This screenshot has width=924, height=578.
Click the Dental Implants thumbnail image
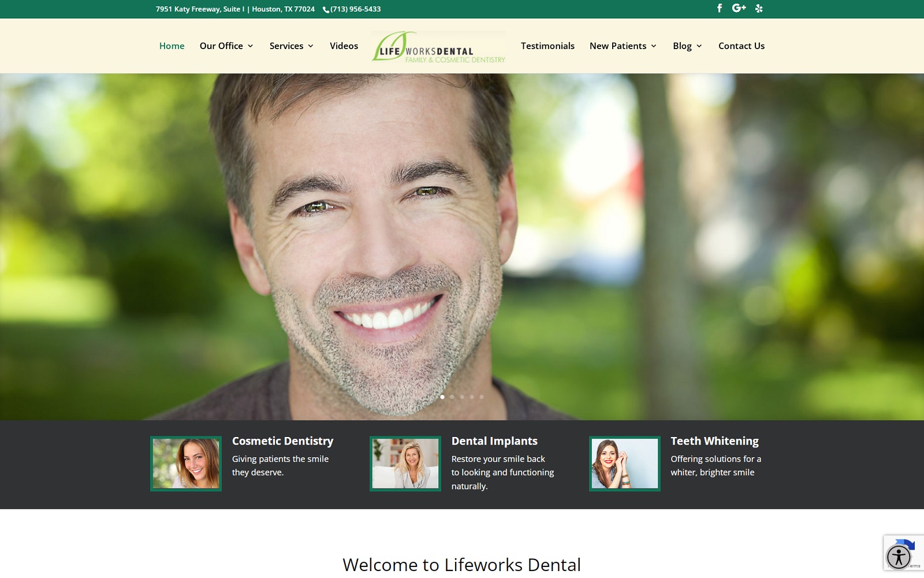point(405,464)
